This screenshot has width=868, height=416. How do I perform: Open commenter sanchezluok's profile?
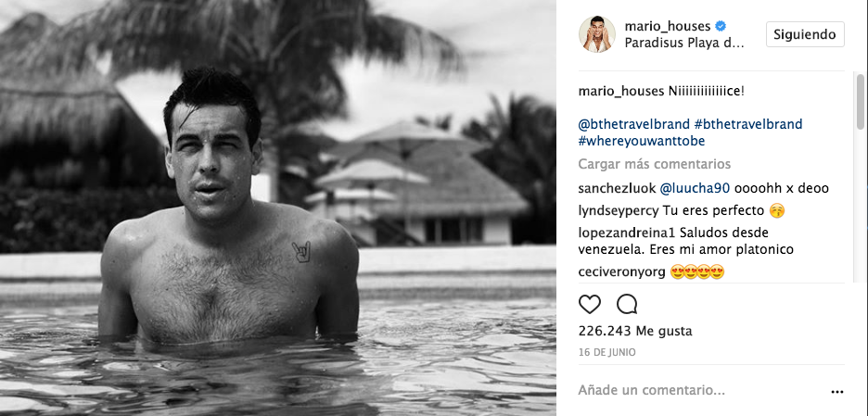pos(618,189)
